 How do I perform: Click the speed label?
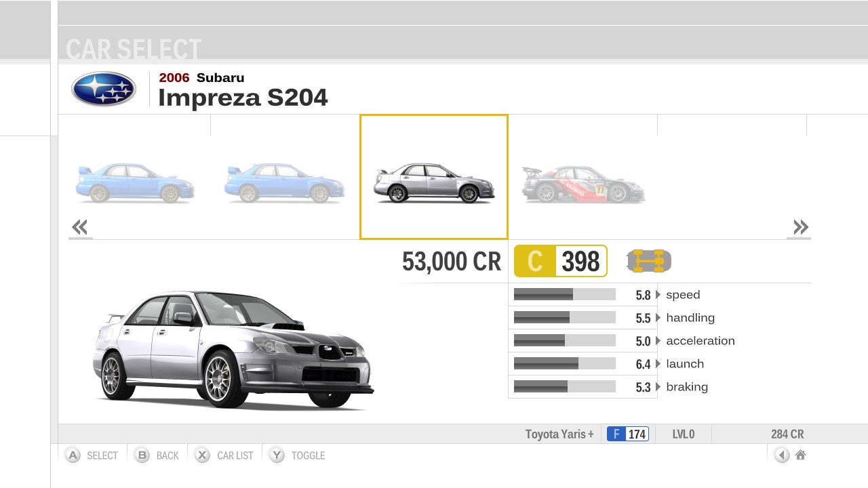[x=683, y=296]
